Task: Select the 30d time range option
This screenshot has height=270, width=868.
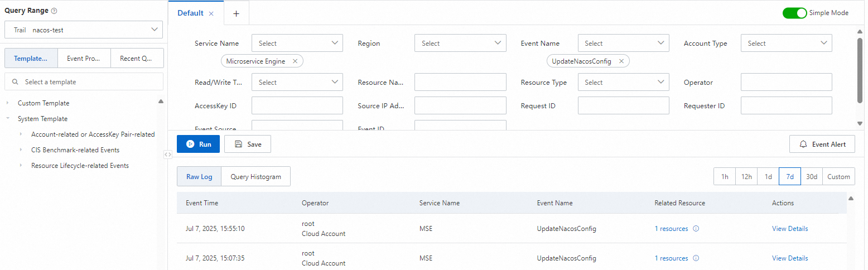Action: (x=811, y=176)
